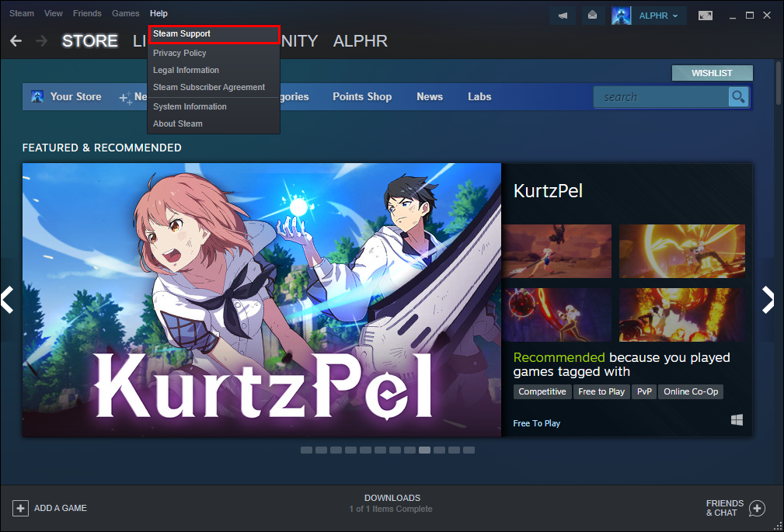Image resolution: width=784 pixels, height=532 pixels.
Task: Select Legal Information menu entry
Action: pos(214,70)
